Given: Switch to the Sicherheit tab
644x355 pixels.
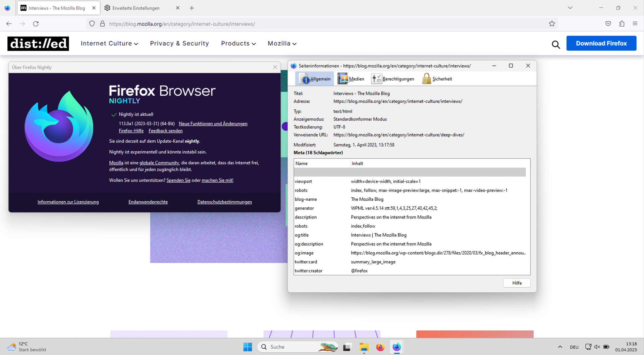Looking at the screenshot, I should [x=437, y=79].
